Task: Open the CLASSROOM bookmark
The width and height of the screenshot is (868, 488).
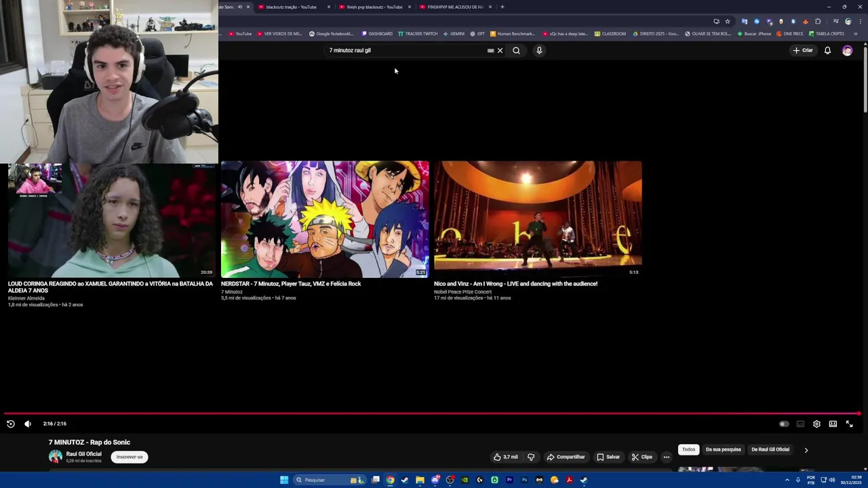Action: click(610, 33)
